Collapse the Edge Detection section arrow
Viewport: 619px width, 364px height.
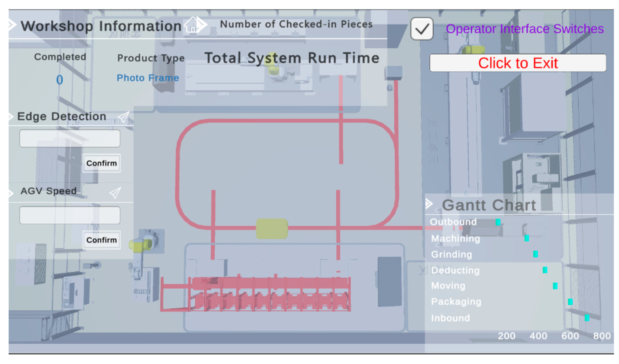coord(11,116)
